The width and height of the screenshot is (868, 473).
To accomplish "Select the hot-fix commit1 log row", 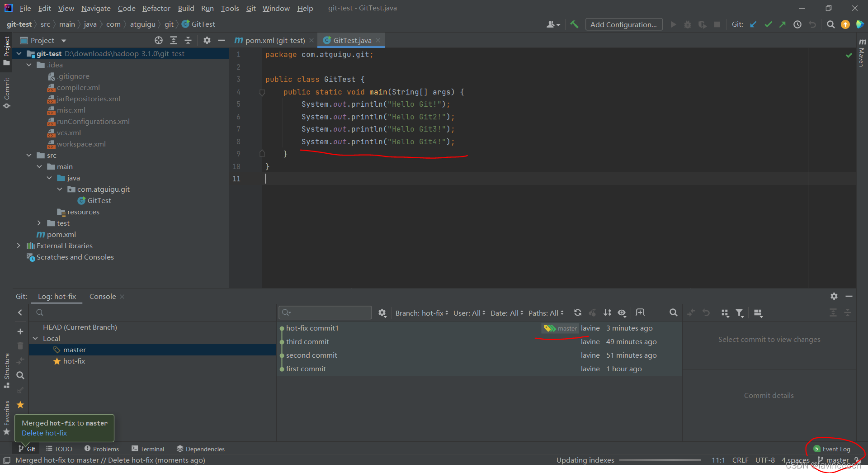I will pyautogui.click(x=479, y=328).
